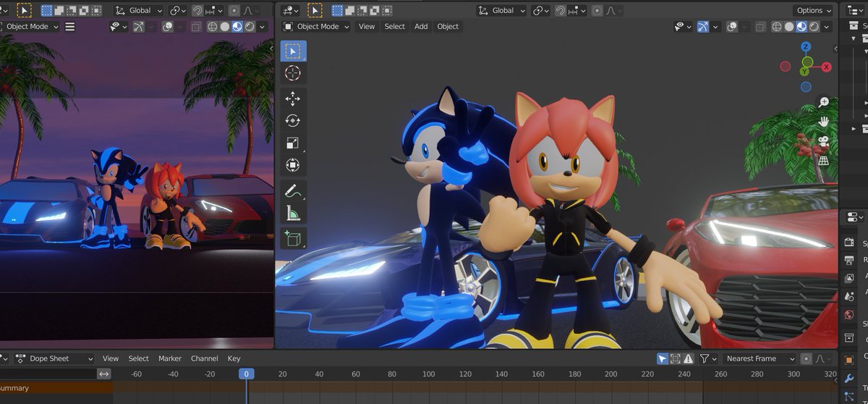Screen dimensions: 868x404
Task: Toggle camera view with the camera icon
Action: [x=823, y=141]
